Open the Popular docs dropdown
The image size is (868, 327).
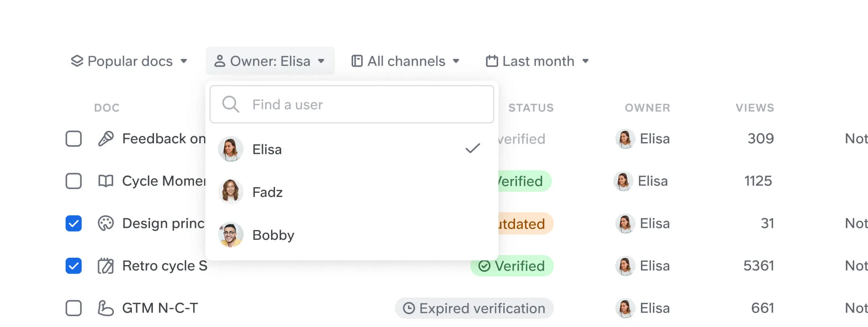click(129, 61)
